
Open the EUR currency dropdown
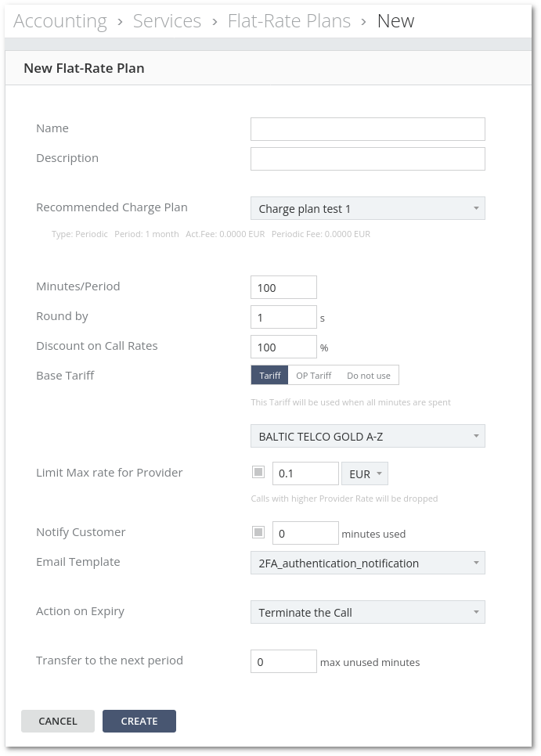365,473
